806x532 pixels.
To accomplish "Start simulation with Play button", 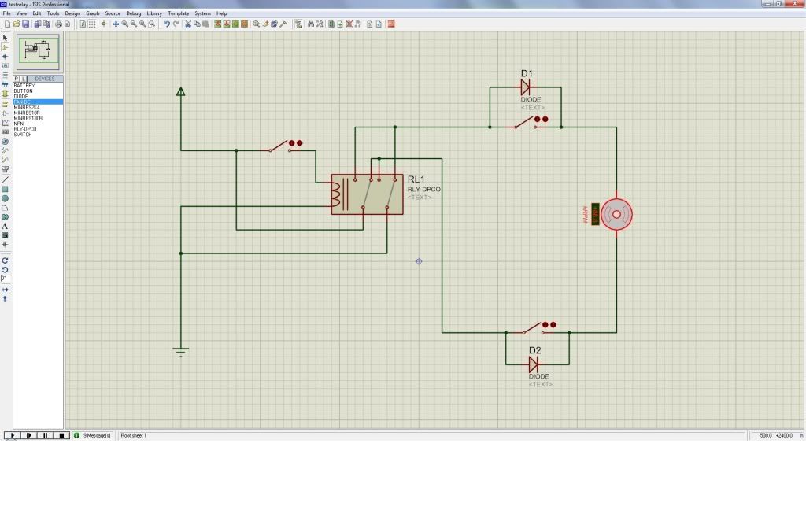I will tap(12, 435).
